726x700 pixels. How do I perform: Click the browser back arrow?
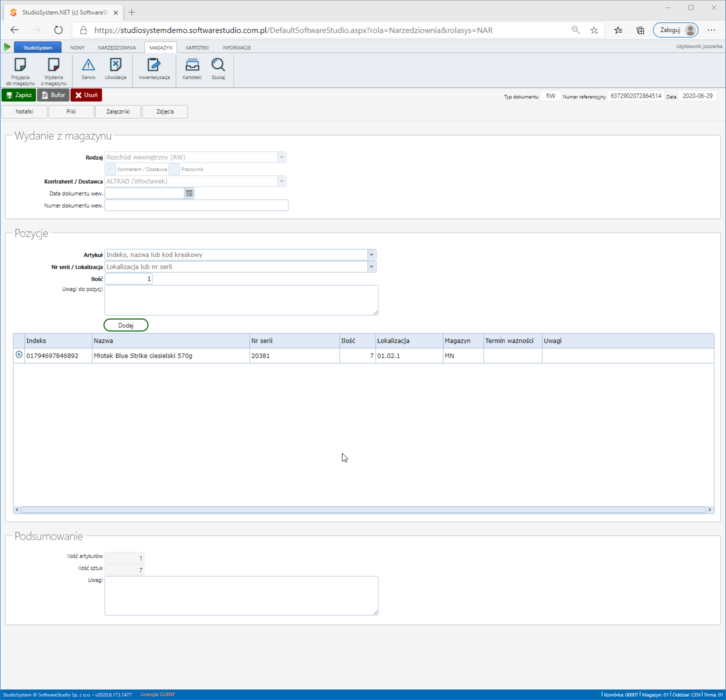pos(14,30)
